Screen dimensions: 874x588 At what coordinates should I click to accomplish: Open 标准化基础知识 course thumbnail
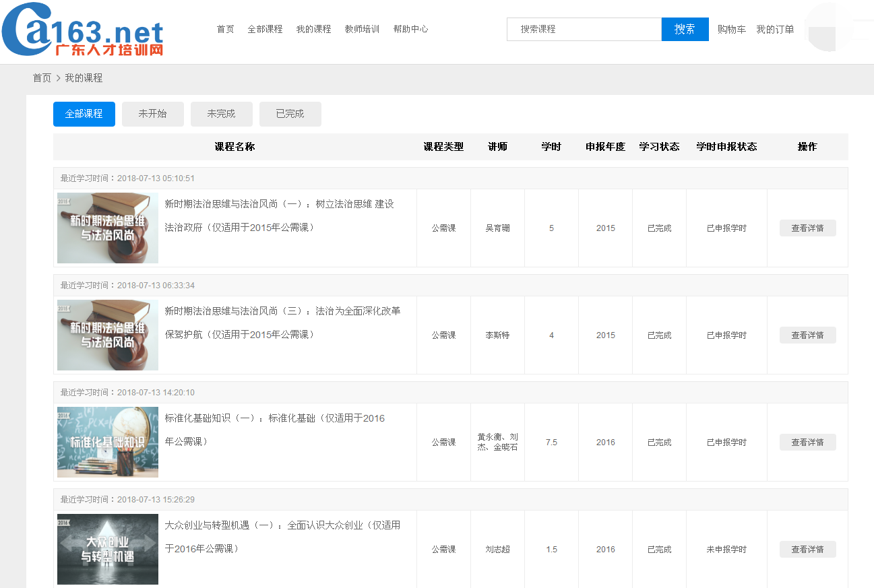pos(108,442)
